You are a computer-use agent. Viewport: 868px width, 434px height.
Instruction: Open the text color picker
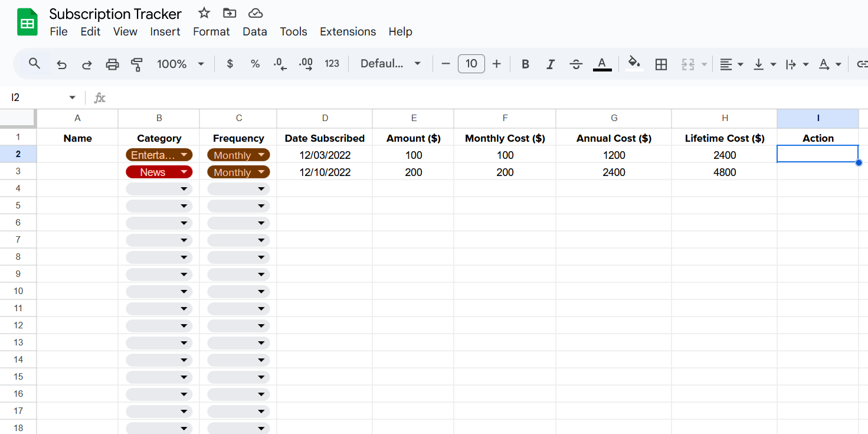pos(602,64)
